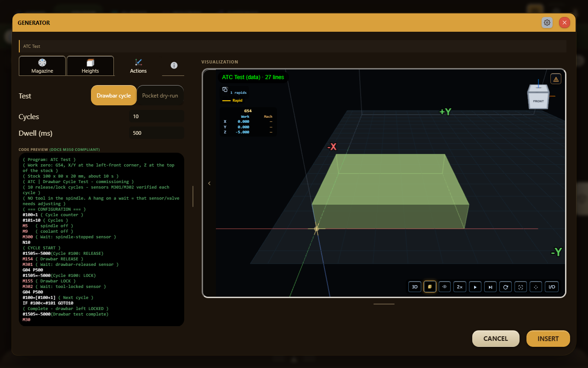Change the 2x playback speed
The width and height of the screenshot is (588, 368).
pos(459,287)
